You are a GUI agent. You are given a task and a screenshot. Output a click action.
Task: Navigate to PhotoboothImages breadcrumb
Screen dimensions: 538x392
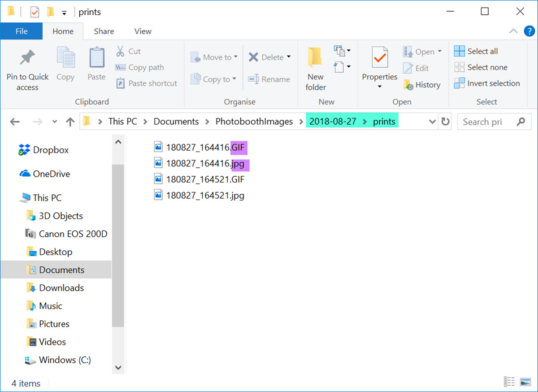click(254, 122)
